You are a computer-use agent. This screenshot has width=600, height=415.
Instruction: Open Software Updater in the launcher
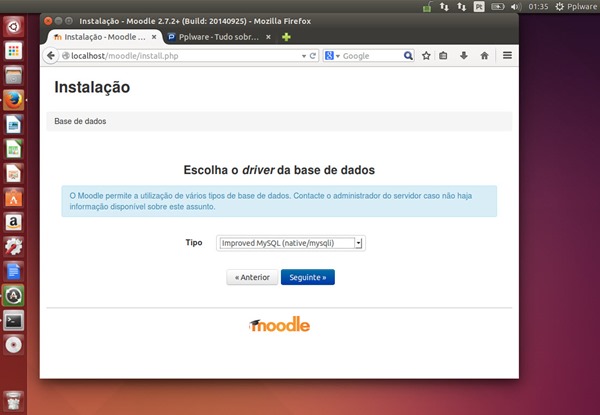click(x=13, y=296)
